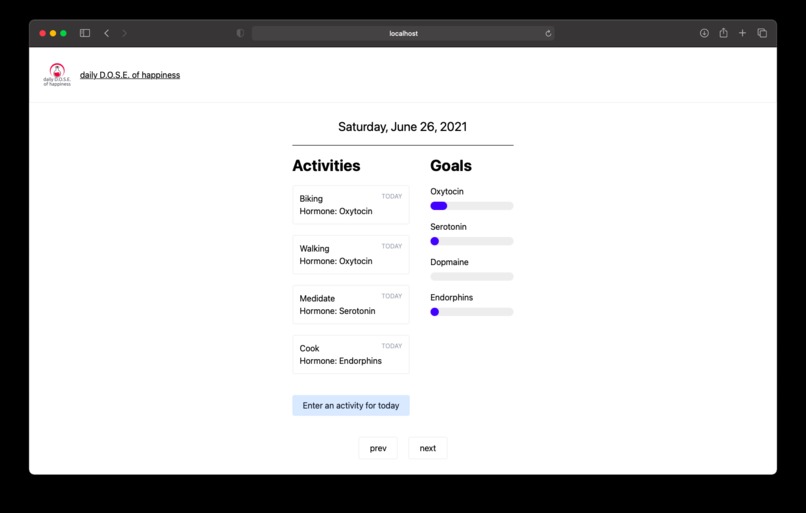Click the Goals heading

(x=451, y=166)
